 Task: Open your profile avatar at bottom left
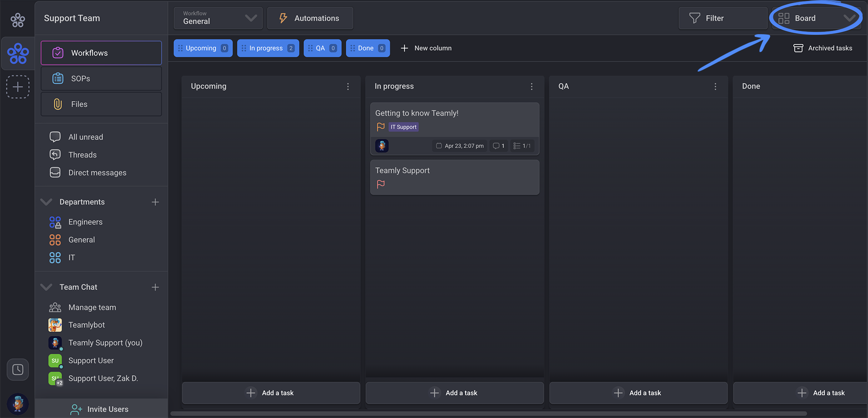coord(18,404)
